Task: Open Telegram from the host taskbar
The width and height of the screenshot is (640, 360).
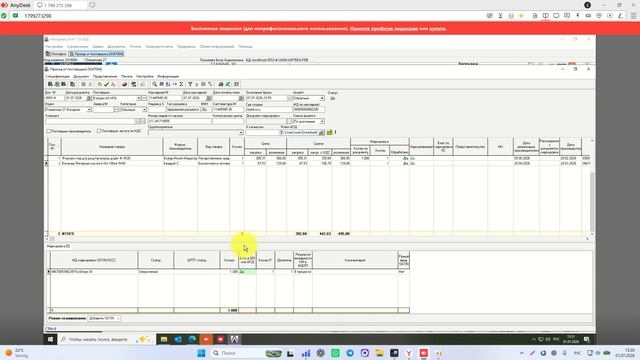Action: 350,353
